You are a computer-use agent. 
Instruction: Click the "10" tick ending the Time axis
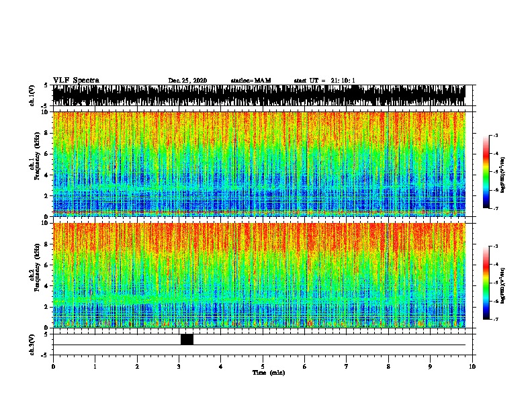[472, 367]
